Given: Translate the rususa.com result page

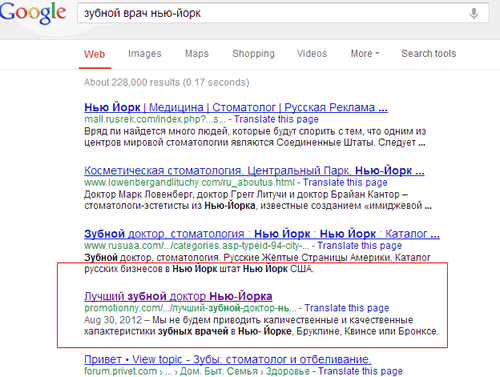Looking at the screenshot, I should [x=359, y=246].
